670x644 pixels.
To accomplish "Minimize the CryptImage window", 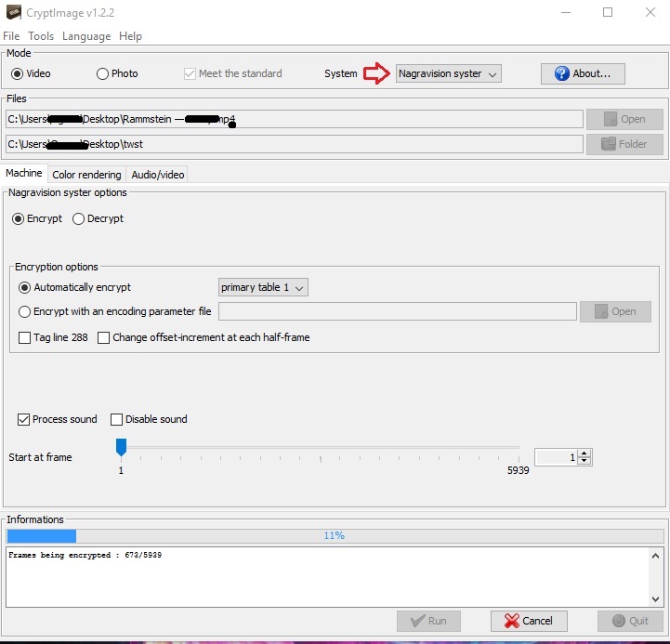I will tap(566, 12).
